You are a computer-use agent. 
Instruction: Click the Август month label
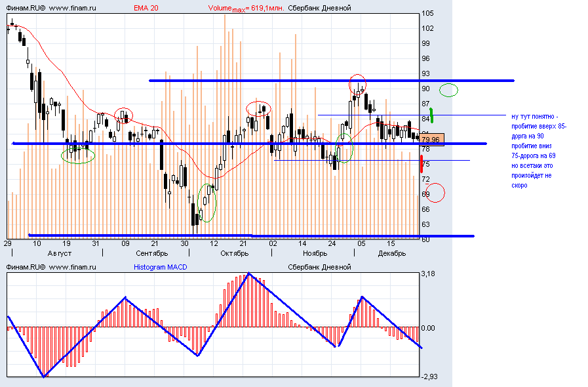(60, 253)
